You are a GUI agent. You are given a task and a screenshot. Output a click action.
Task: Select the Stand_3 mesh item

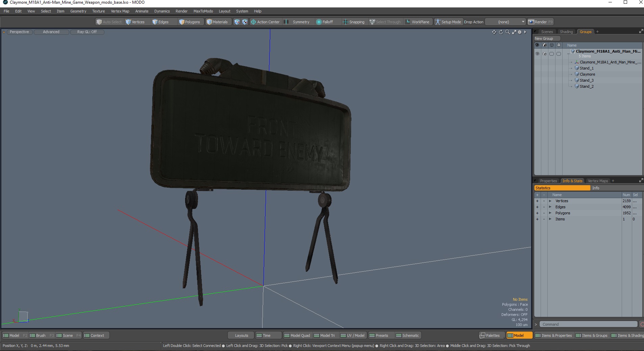(x=586, y=80)
